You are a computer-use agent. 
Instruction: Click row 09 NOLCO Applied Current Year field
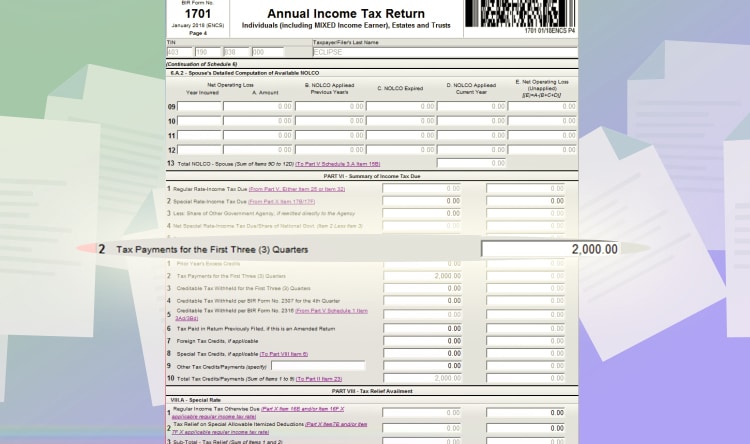(x=471, y=106)
